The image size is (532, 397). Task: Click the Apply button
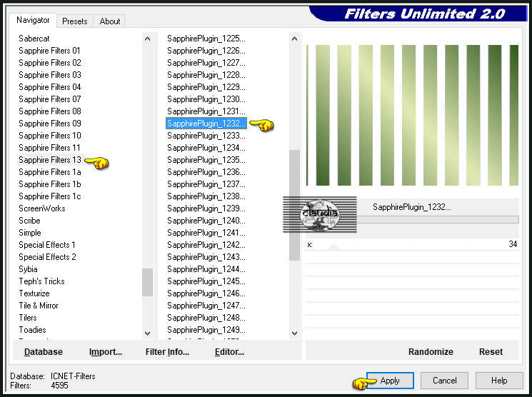tap(390, 381)
